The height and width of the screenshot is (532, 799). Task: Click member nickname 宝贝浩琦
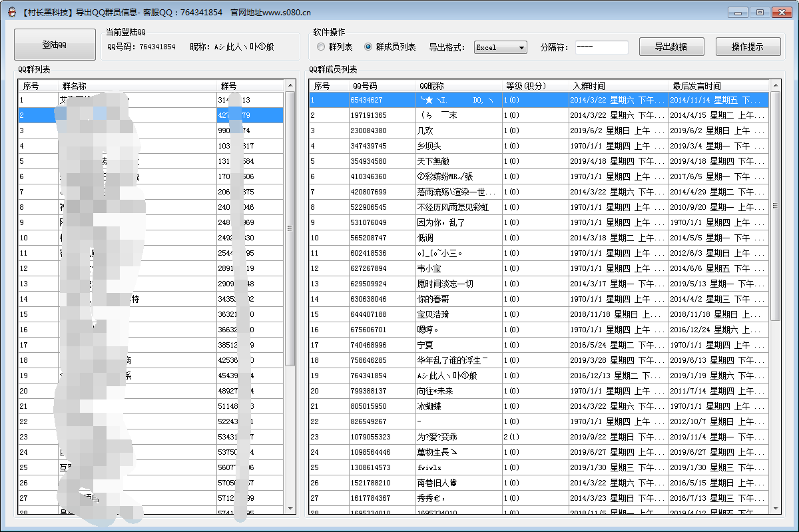point(433,314)
